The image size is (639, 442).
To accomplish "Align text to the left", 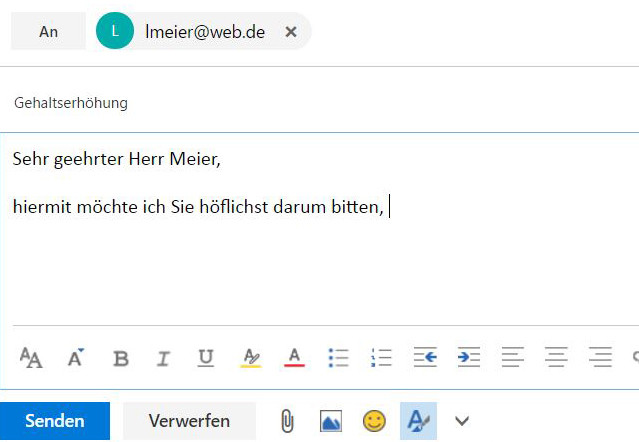I will (513, 357).
